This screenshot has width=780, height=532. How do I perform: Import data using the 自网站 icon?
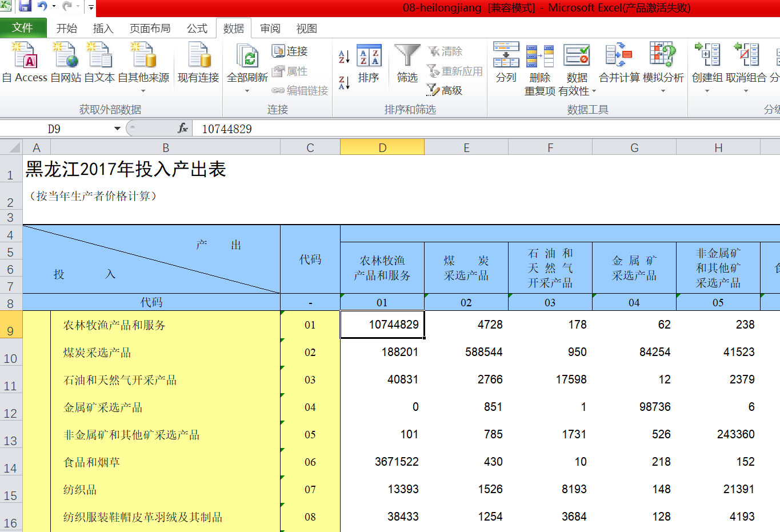click(x=66, y=56)
